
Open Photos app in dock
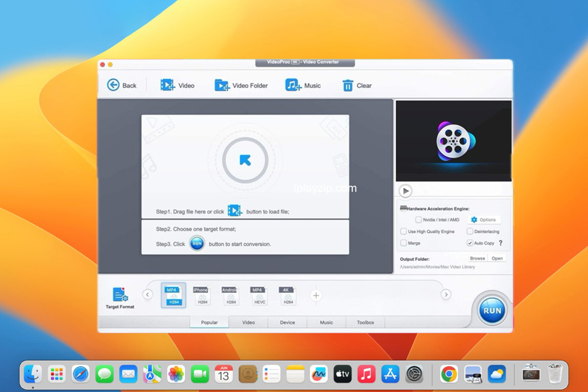(176, 374)
